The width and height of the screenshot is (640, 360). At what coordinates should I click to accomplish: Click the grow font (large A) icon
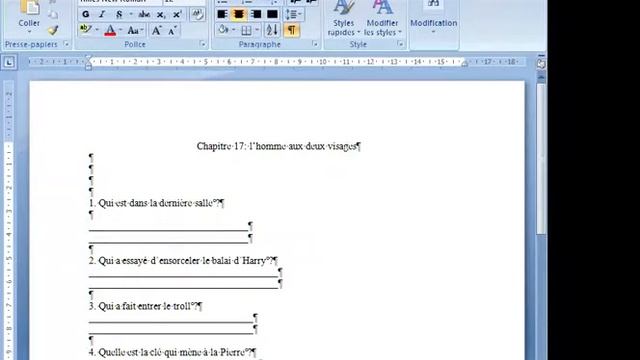click(x=157, y=31)
